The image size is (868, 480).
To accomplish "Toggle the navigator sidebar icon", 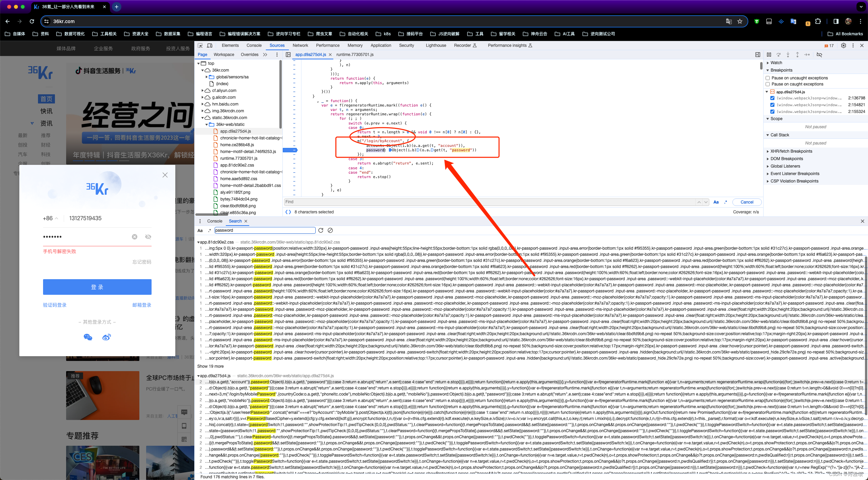I will 288,55.
